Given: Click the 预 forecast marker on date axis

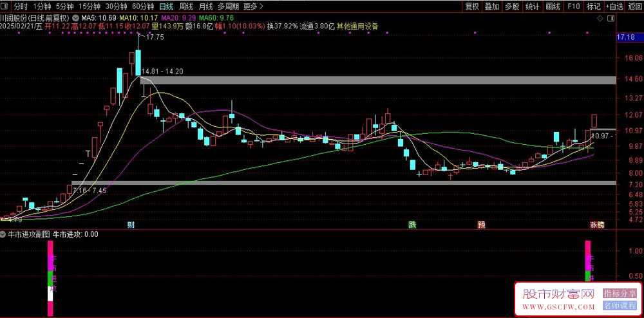Looking at the screenshot, I should (481, 225).
